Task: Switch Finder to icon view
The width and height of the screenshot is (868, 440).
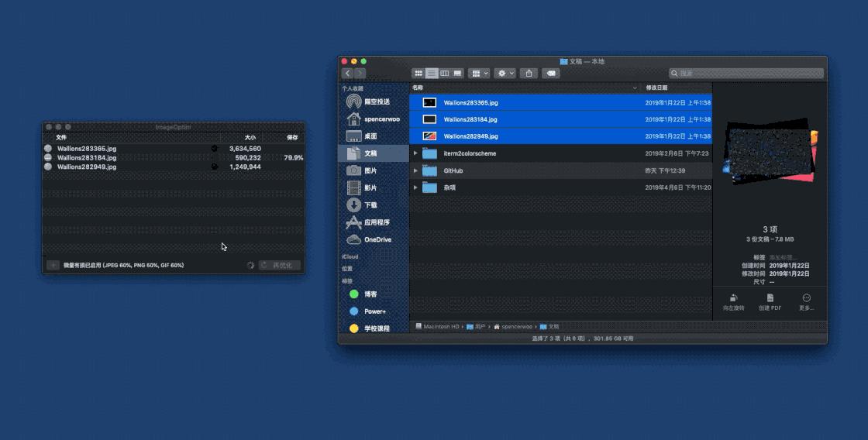Action: click(x=418, y=73)
